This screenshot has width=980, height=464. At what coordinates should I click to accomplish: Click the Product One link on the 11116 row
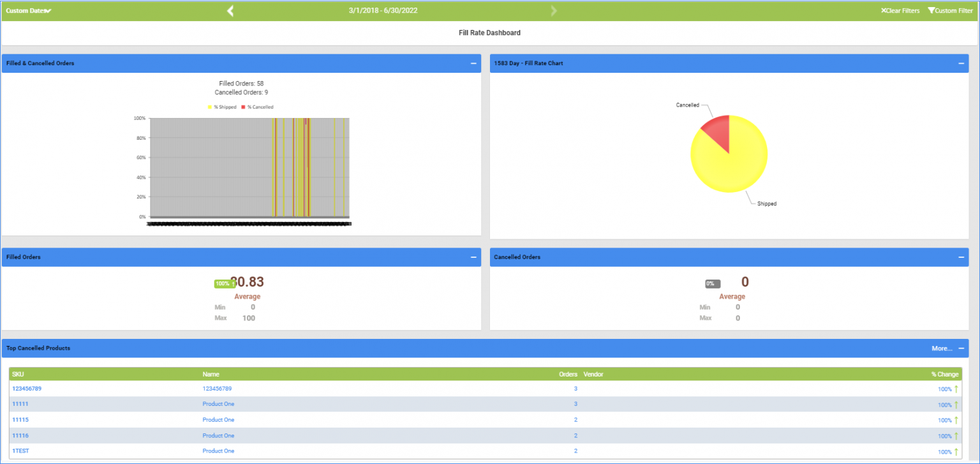coord(217,435)
